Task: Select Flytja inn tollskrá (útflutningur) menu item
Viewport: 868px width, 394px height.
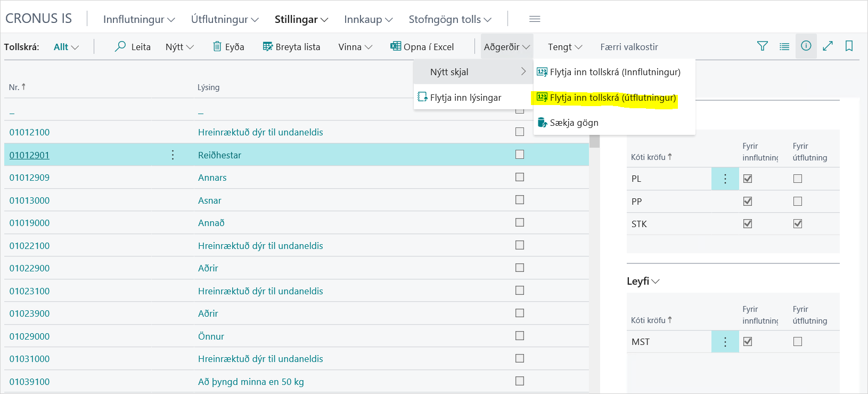Action: click(x=612, y=98)
